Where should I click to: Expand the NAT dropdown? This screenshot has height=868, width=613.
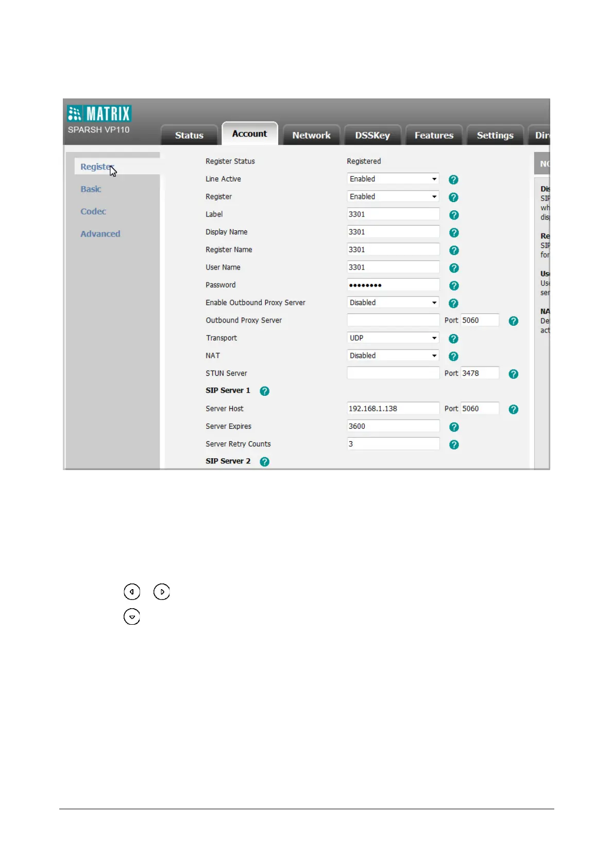(x=393, y=356)
